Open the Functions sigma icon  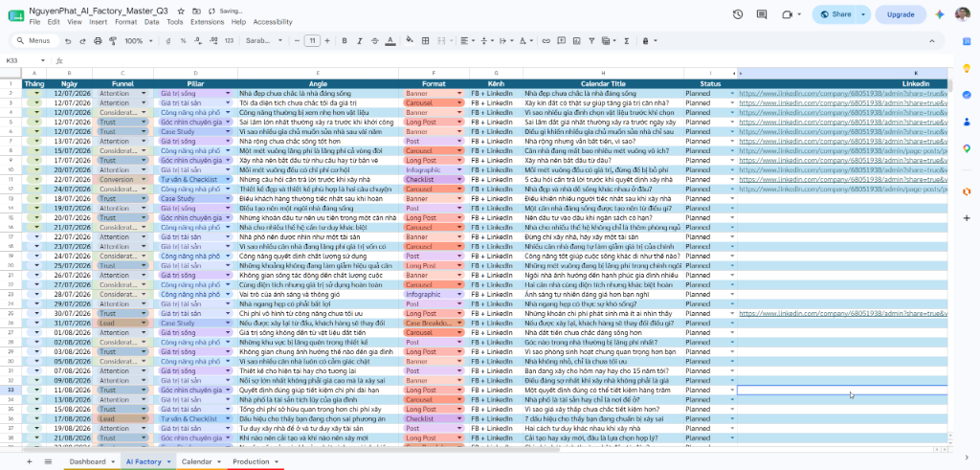[x=627, y=41]
